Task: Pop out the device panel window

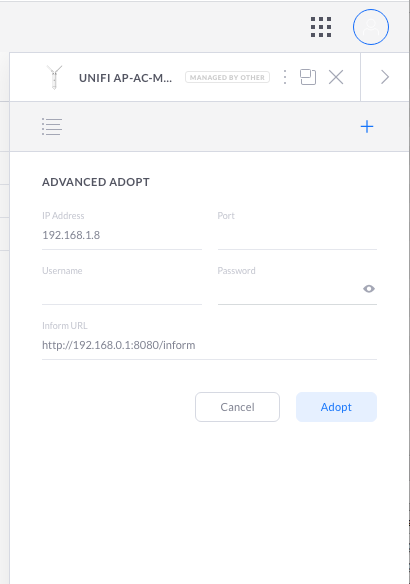Action: tap(308, 77)
